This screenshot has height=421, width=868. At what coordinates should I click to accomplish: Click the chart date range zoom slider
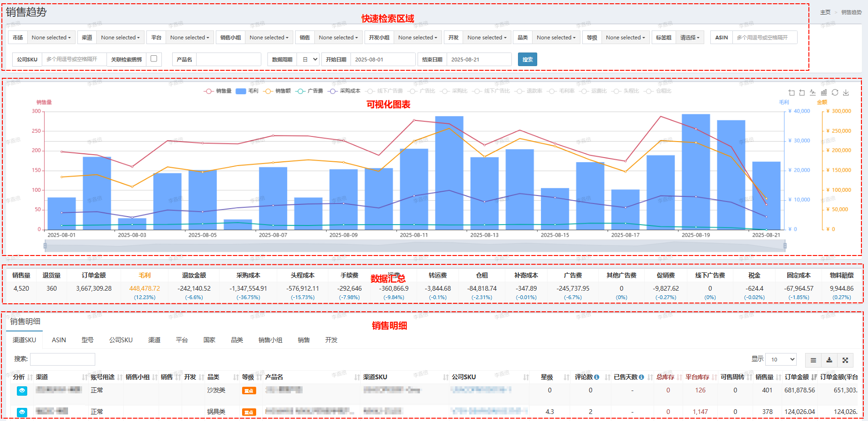point(415,245)
